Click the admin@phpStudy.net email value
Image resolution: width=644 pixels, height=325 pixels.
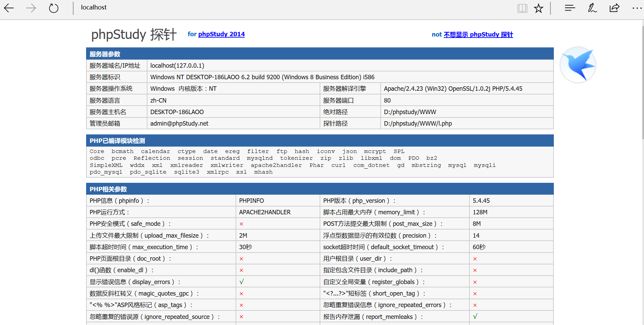tap(179, 124)
